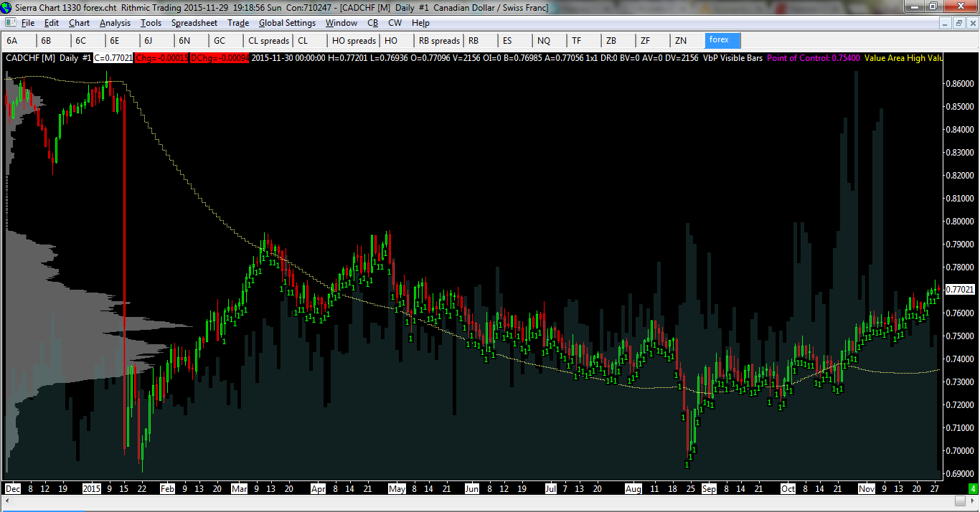Click the 0.69000 price scale label
Image resolution: width=980 pixels, height=512 pixels.
click(x=960, y=473)
